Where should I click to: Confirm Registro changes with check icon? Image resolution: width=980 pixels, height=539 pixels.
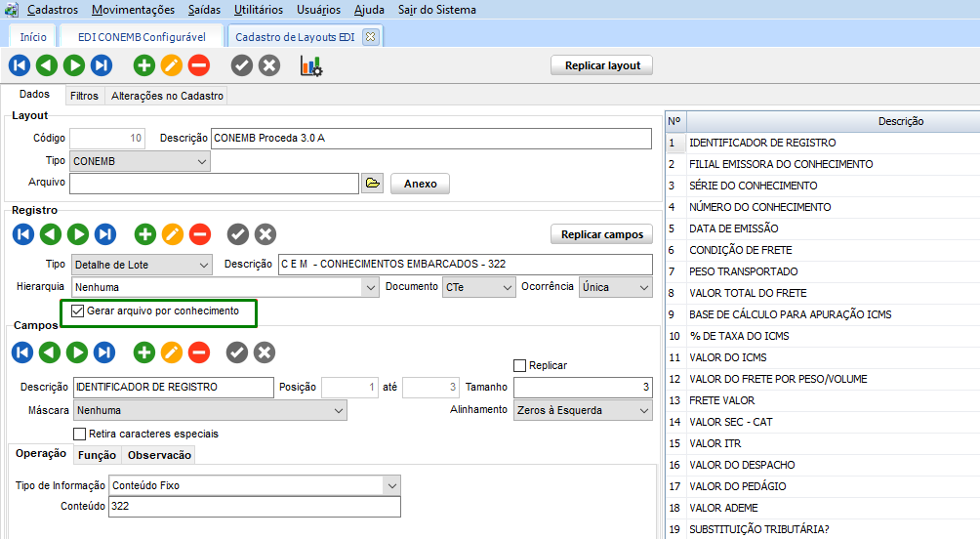237,234
